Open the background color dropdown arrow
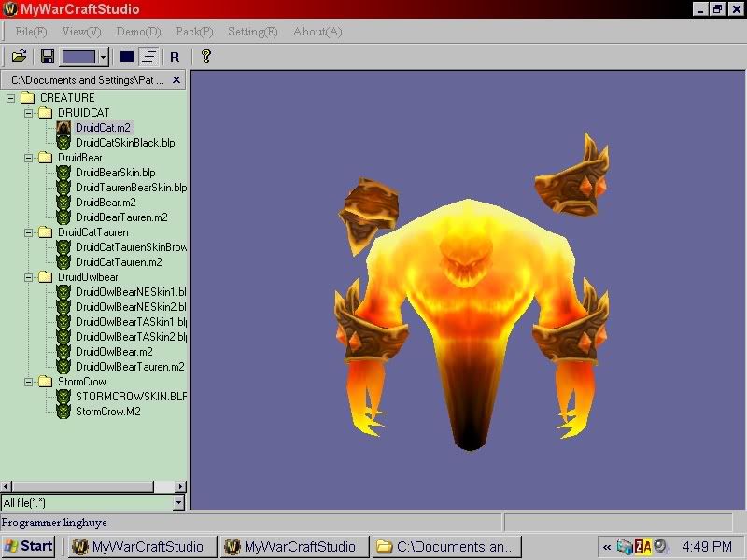747x560 pixels. tap(104, 57)
